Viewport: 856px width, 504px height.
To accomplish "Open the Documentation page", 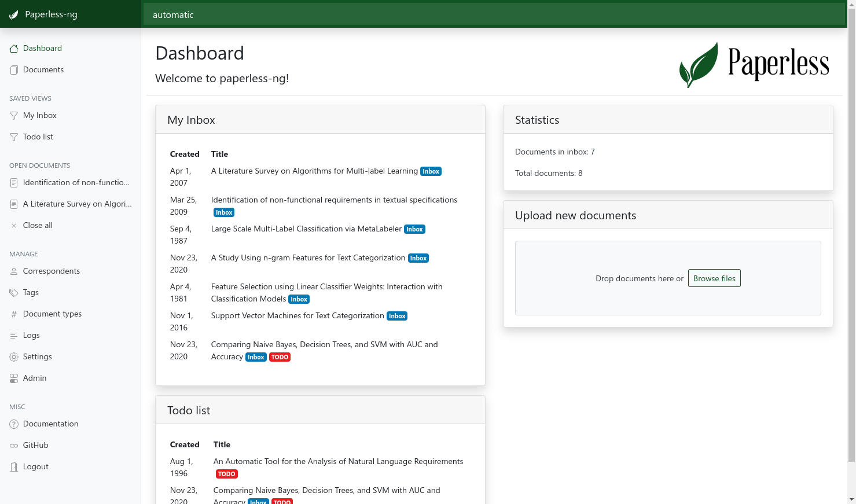I will (50, 424).
